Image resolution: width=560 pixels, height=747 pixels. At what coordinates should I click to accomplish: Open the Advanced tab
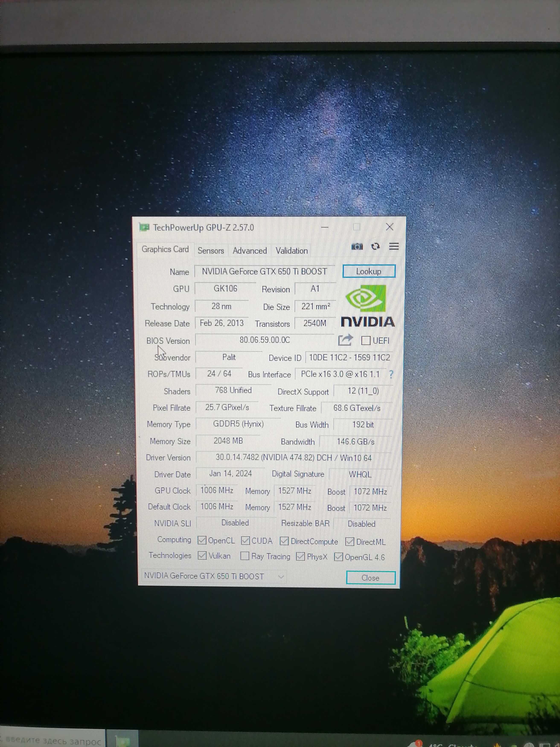point(250,251)
